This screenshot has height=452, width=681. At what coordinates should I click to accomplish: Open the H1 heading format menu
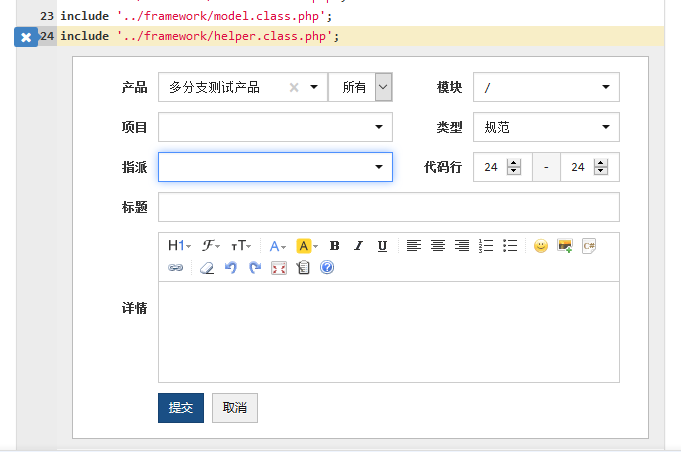179,246
